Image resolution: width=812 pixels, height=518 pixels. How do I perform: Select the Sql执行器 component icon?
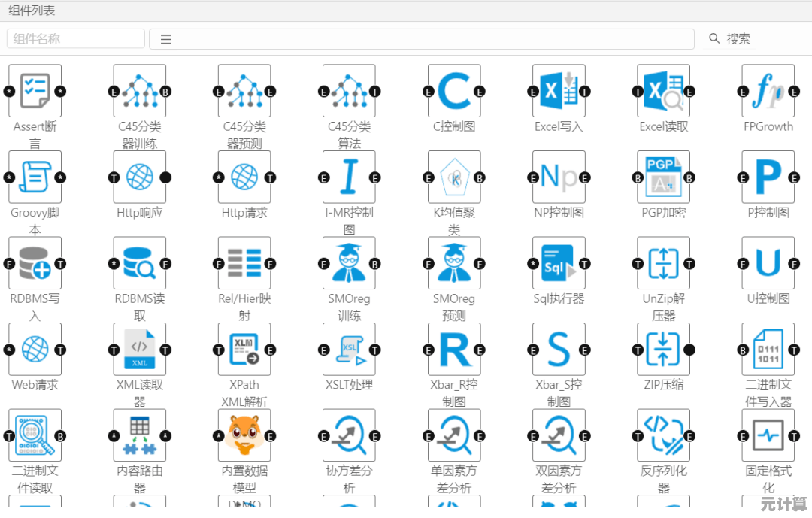click(x=559, y=264)
